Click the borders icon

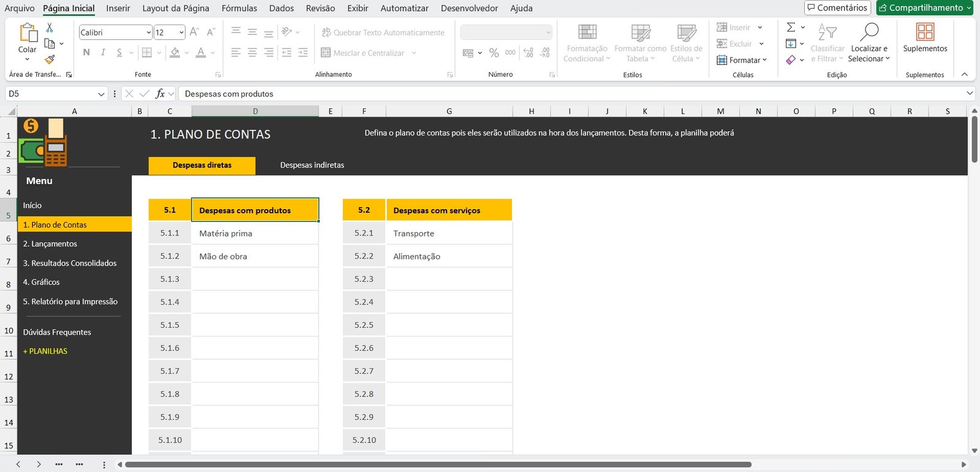(x=147, y=53)
